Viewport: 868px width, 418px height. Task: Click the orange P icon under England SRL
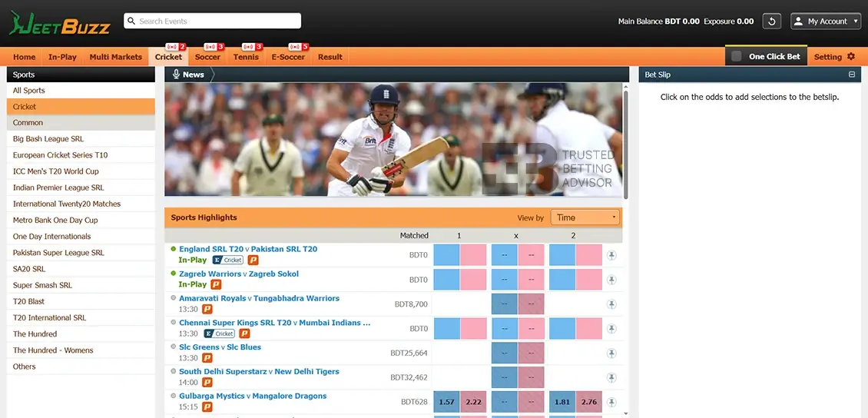[253, 260]
